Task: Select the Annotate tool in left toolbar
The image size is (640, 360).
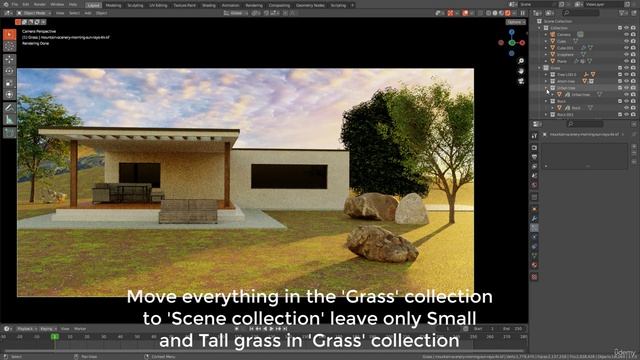Action: click(9, 108)
